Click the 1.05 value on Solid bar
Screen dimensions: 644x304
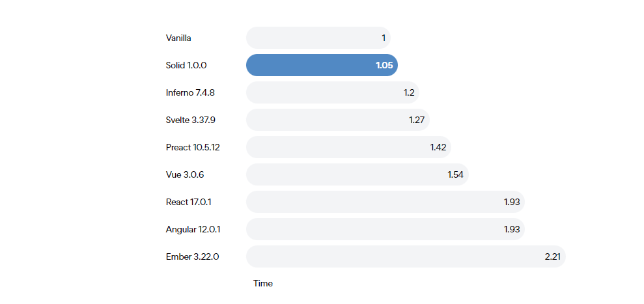tap(384, 65)
